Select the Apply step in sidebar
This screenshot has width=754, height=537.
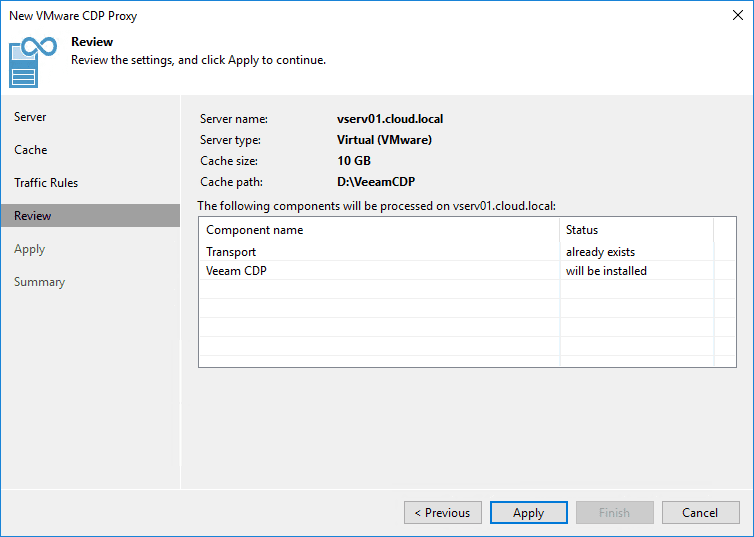pyautogui.click(x=30, y=249)
